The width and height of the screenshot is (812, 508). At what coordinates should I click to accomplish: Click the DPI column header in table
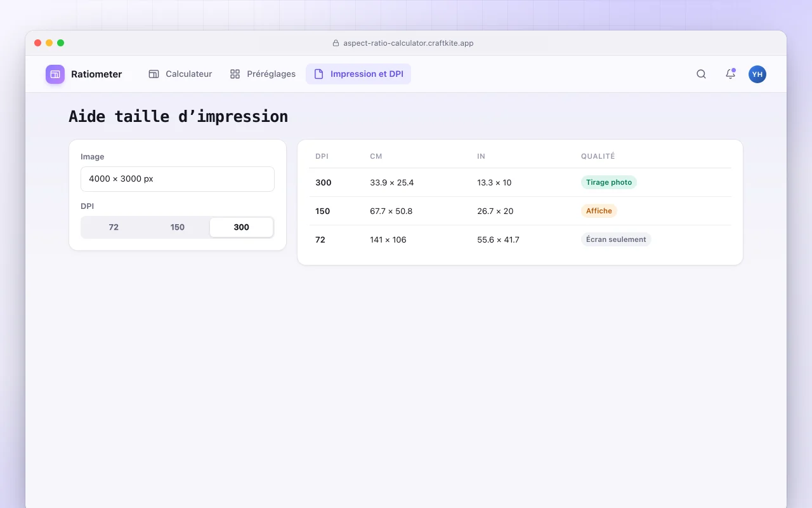click(322, 156)
